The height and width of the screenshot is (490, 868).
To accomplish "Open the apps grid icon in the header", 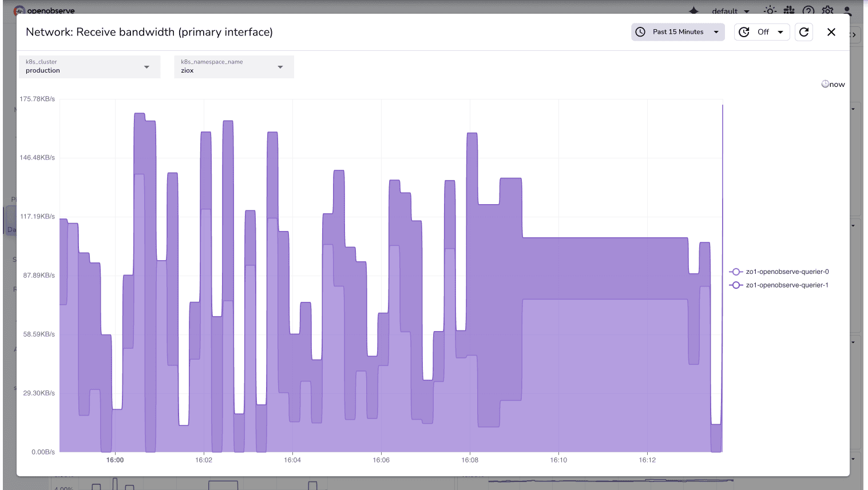I will click(788, 10).
